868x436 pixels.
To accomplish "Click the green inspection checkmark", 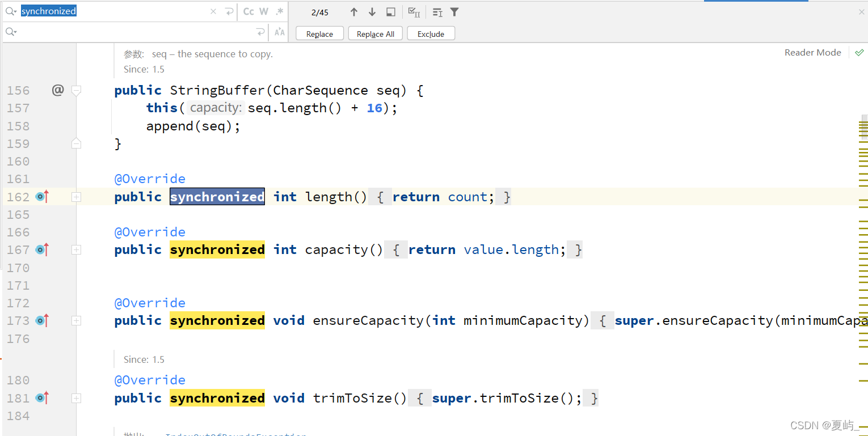I will point(859,52).
